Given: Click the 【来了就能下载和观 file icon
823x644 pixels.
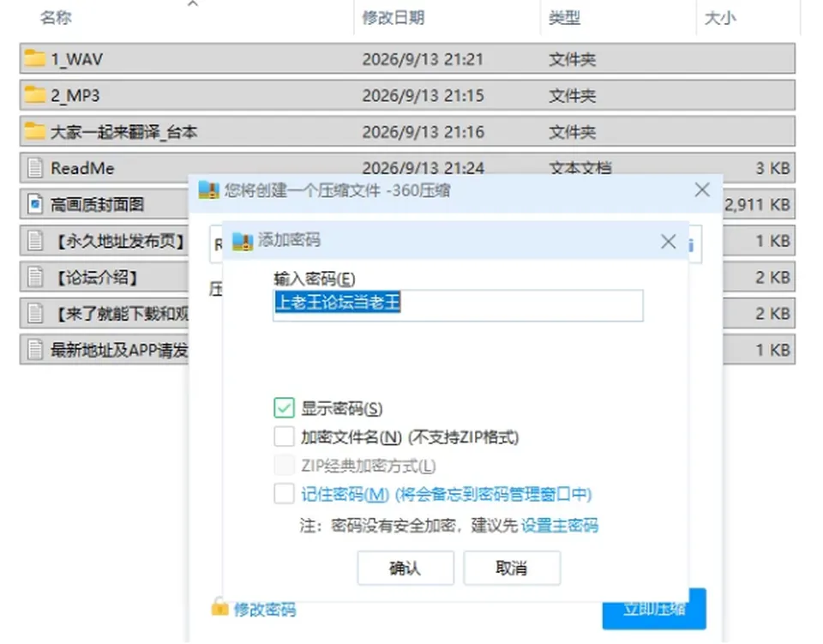Looking at the screenshot, I should (35, 313).
